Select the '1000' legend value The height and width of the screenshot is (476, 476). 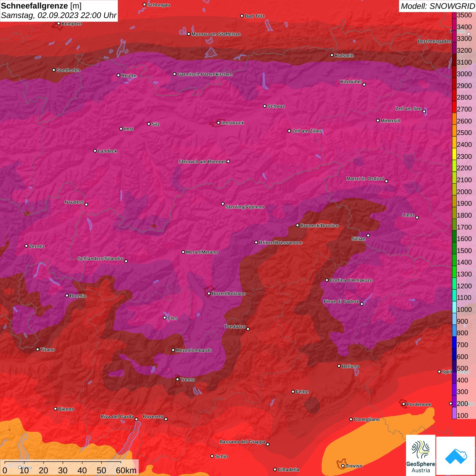pos(464,309)
